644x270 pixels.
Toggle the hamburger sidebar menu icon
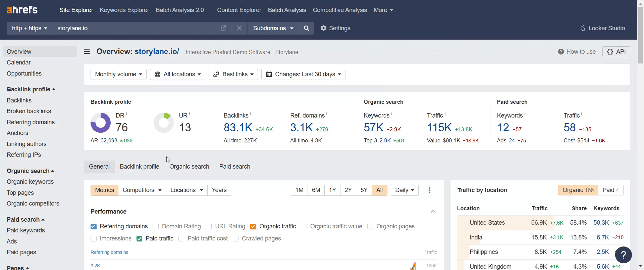(x=87, y=51)
